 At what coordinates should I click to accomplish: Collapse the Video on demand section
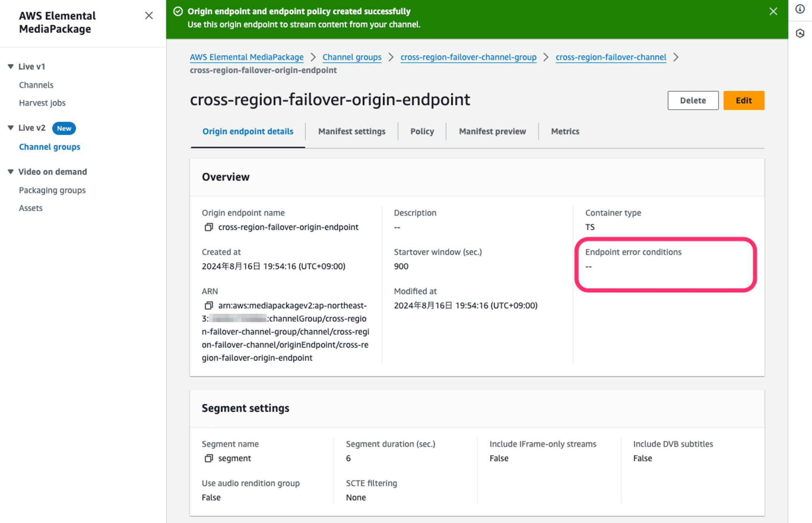point(11,171)
